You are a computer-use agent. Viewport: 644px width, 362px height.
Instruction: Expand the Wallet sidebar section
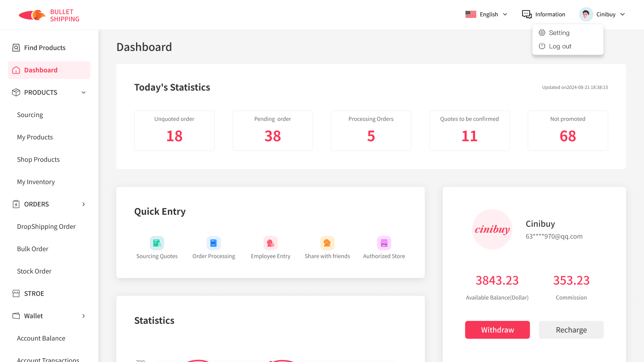coord(84,316)
